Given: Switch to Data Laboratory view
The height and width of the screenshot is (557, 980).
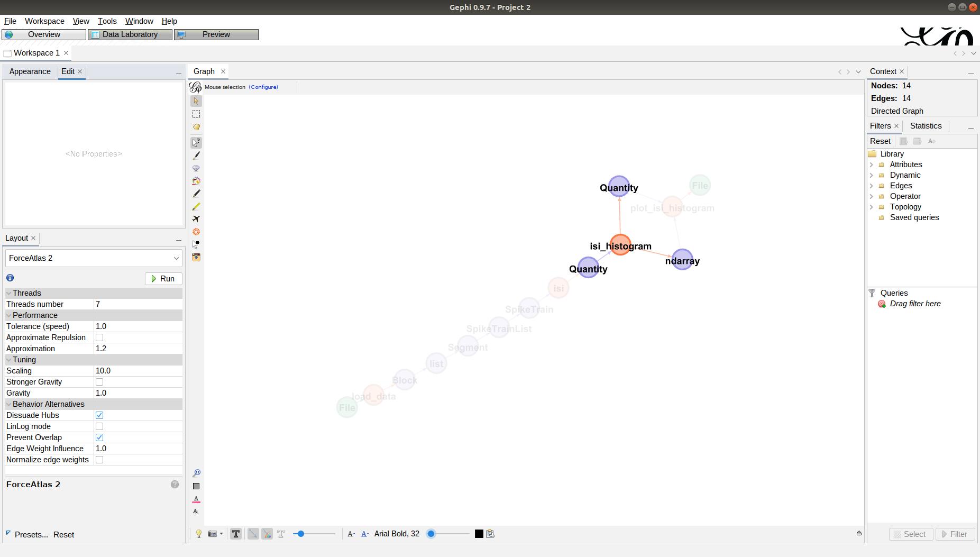Looking at the screenshot, I should point(130,34).
